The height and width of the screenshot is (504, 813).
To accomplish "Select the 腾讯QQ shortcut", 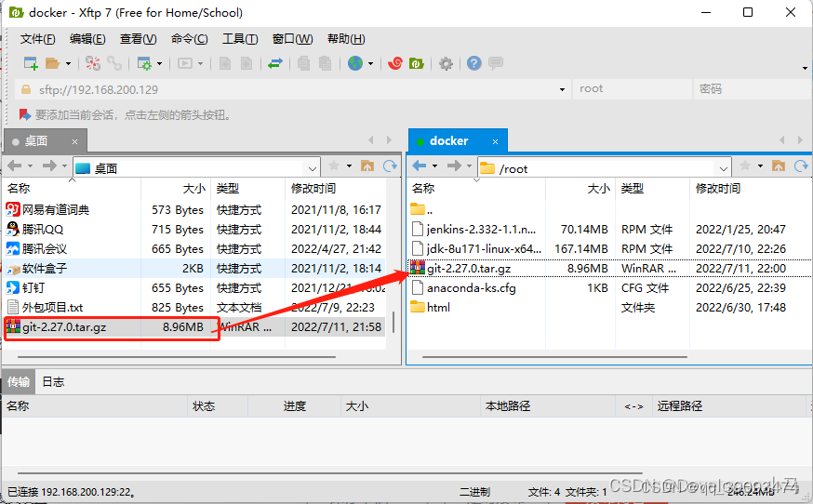I will click(x=194, y=229).
